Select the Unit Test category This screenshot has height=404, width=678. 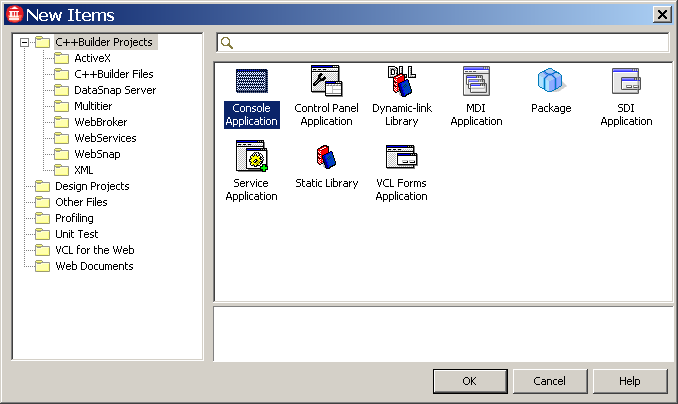pos(77,234)
